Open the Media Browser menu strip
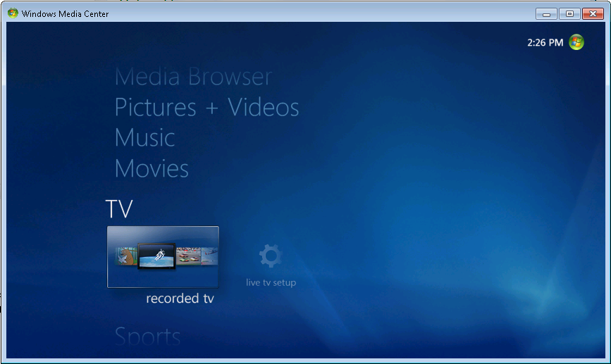The width and height of the screenshot is (611, 364). click(193, 76)
